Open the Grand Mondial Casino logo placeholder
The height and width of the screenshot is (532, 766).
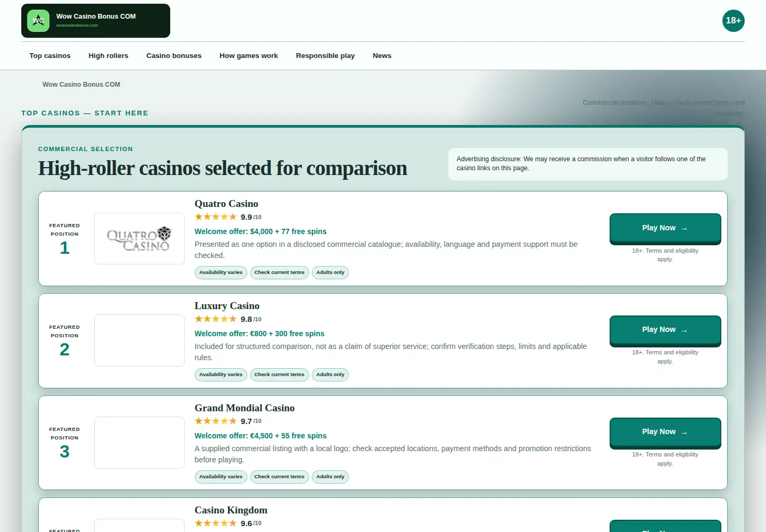[139, 443]
